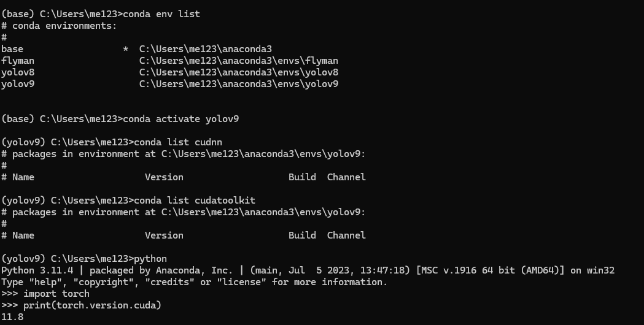This screenshot has width=644, height=325.
Task: Click the base environment anaconda3 path
Action: coord(206,49)
